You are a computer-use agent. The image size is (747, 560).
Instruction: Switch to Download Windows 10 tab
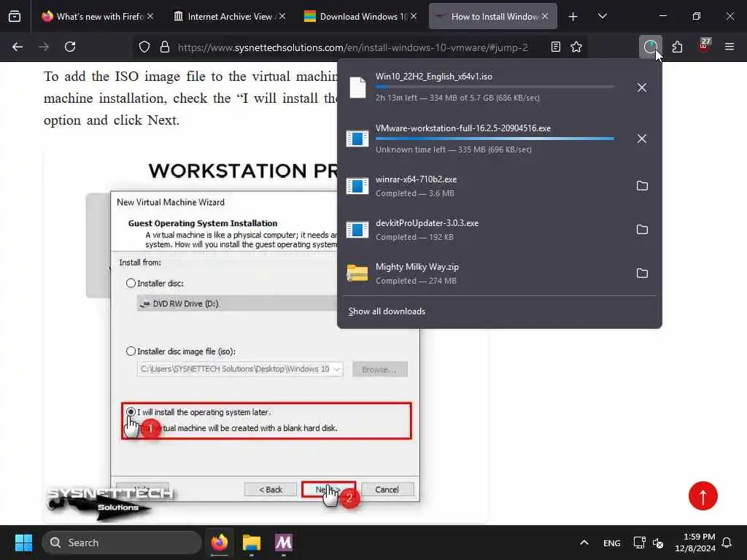pyautogui.click(x=360, y=17)
